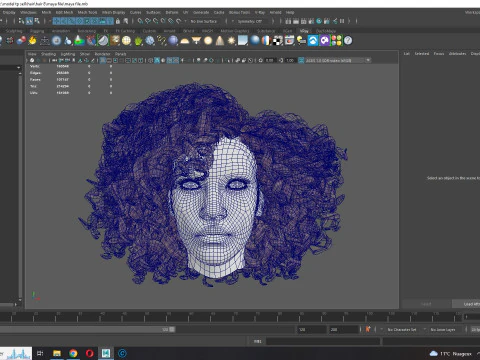Expand the viewport color space dropdown arrow
The height and width of the screenshot is (360, 480).
pyautogui.click(x=368, y=60)
